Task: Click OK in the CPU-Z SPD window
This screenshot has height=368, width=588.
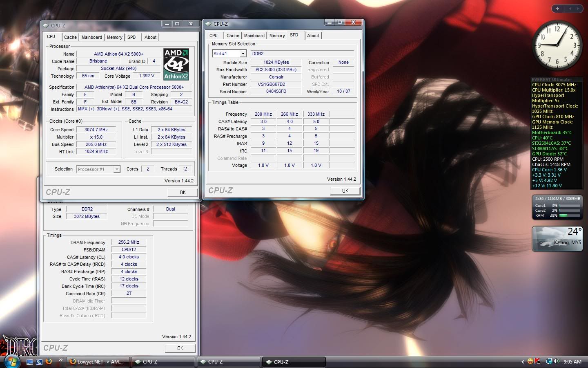Action: click(x=345, y=191)
